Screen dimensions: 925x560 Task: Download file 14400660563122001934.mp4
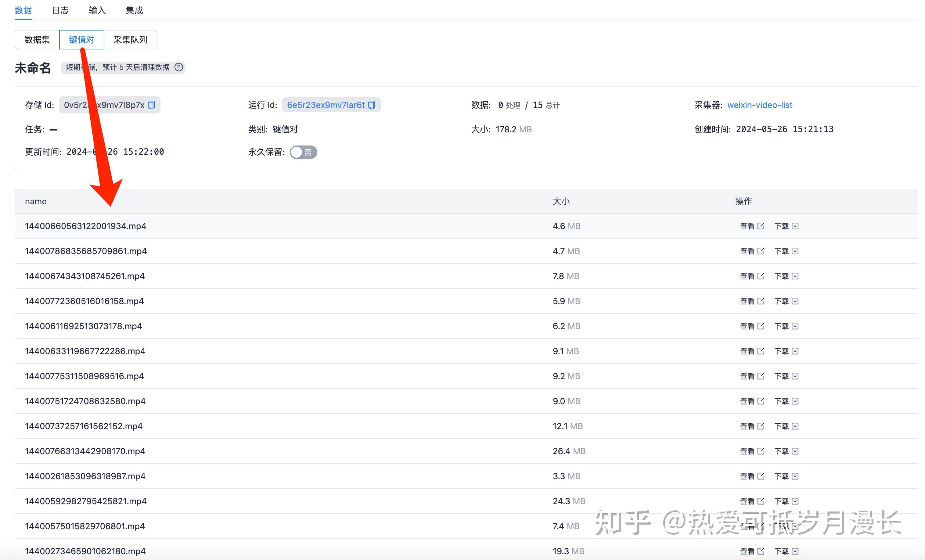pyautogui.click(x=786, y=226)
